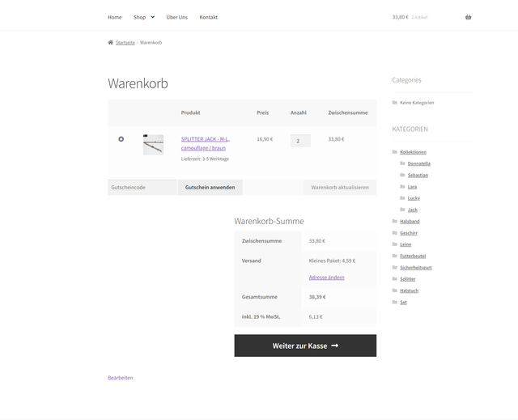Screen dimensions: 518x420
Task: Open Futterbeutel category
Action: point(413,257)
